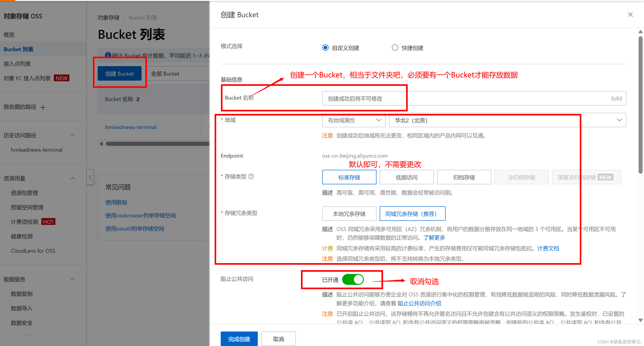Click the info icon in the Bucket statistics notice
The image size is (644, 346).
108,55
